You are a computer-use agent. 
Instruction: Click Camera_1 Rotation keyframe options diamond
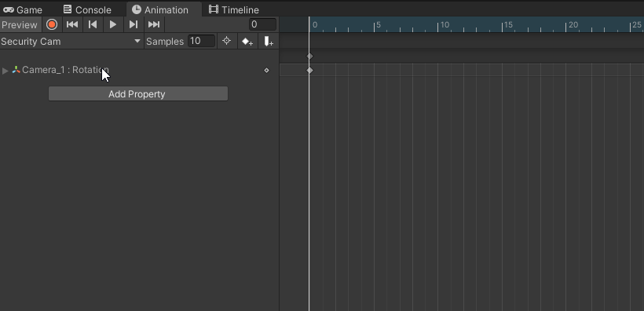[x=266, y=70]
